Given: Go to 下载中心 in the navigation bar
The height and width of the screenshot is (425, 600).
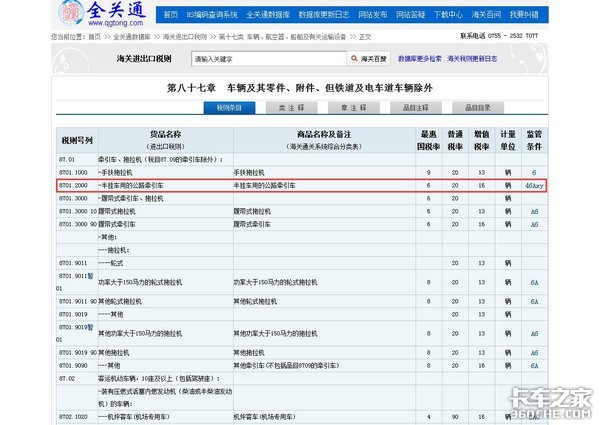Looking at the screenshot, I should pos(448,15).
